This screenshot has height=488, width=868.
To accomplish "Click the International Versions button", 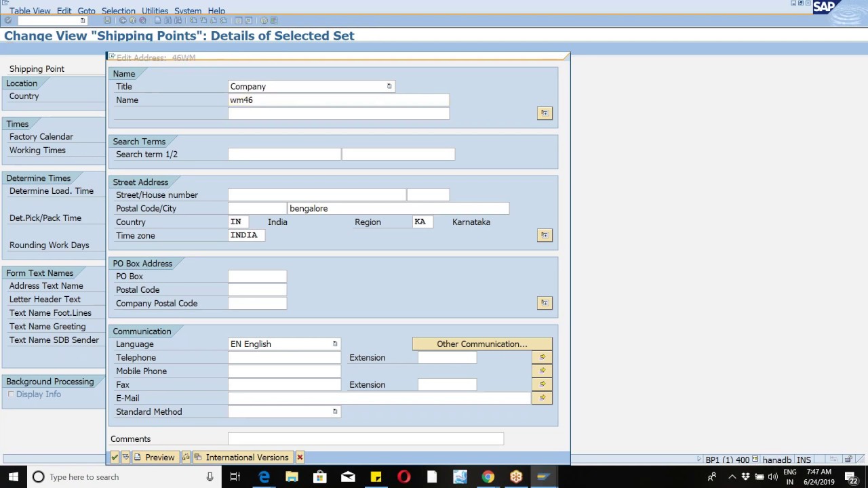I will coord(243,457).
